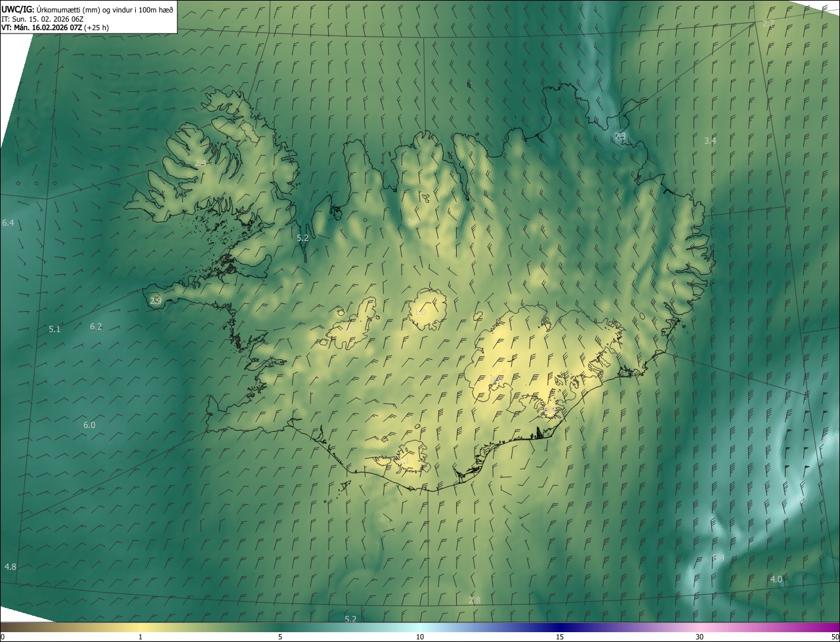Click the precipitation colorbar legend strip
This screenshot has height=642, width=840.
click(420, 627)
